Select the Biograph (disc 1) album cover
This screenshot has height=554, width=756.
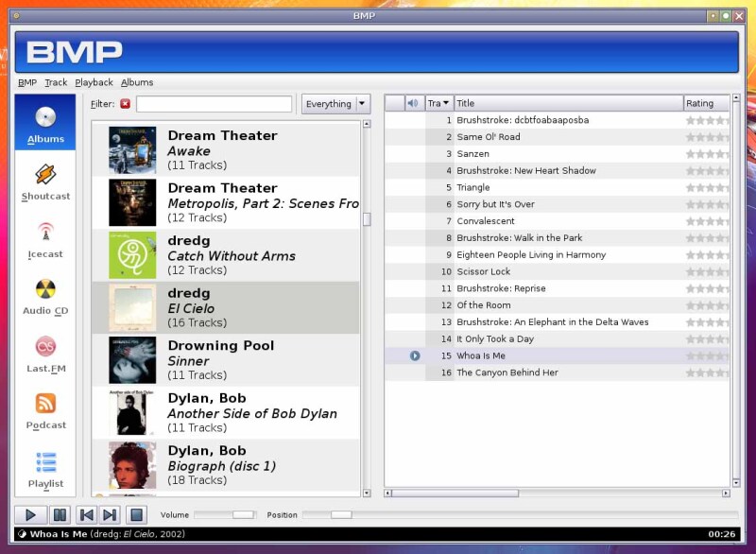click(132, 465)
